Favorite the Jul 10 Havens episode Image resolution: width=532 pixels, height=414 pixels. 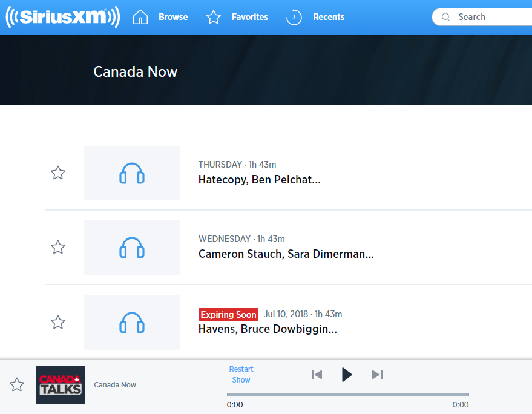[58, 322]
